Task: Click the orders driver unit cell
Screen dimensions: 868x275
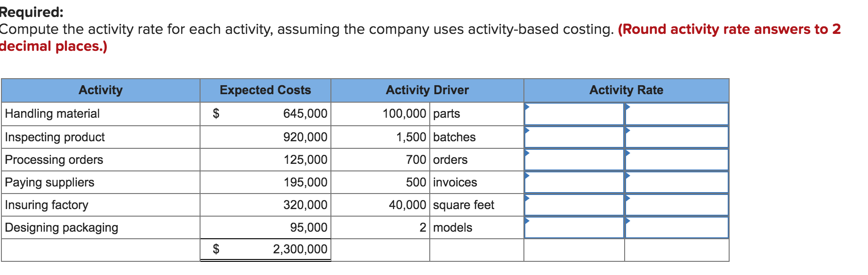Action: point(477,160)
